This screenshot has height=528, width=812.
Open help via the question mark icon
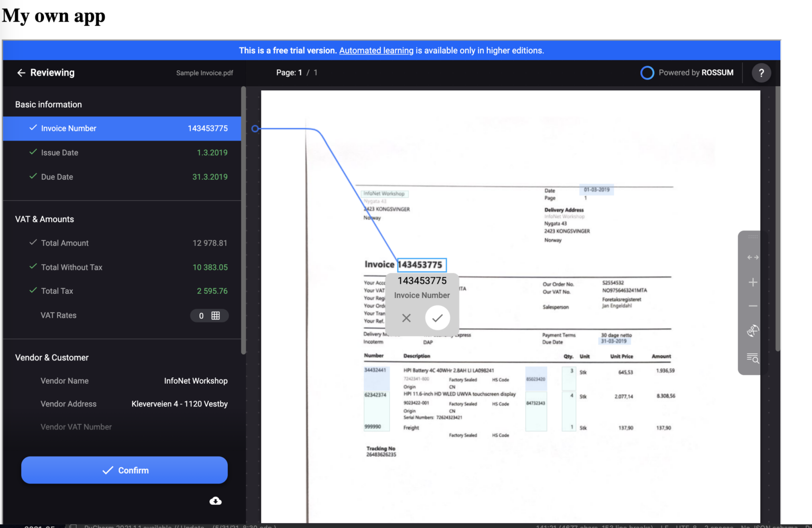[761, 72]
